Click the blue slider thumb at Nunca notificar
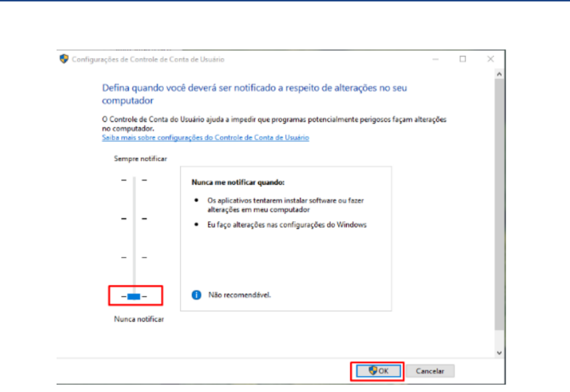570x392 pixels. 133,296
